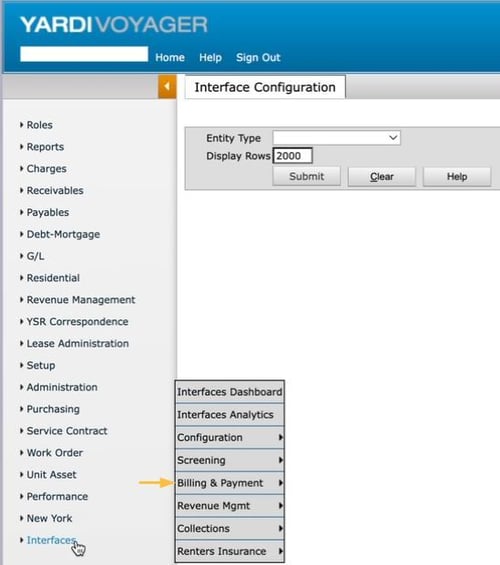Screen dimensions: 500x565
Task: Expand the Receivables menu
Action: 52,191
